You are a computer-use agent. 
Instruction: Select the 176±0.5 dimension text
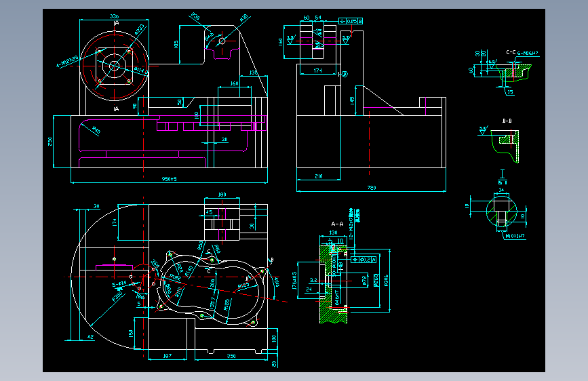tap(294, 281)
